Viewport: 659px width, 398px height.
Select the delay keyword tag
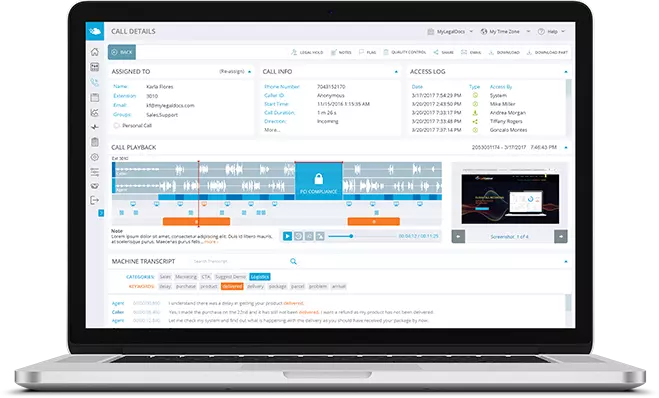point(165,286)
